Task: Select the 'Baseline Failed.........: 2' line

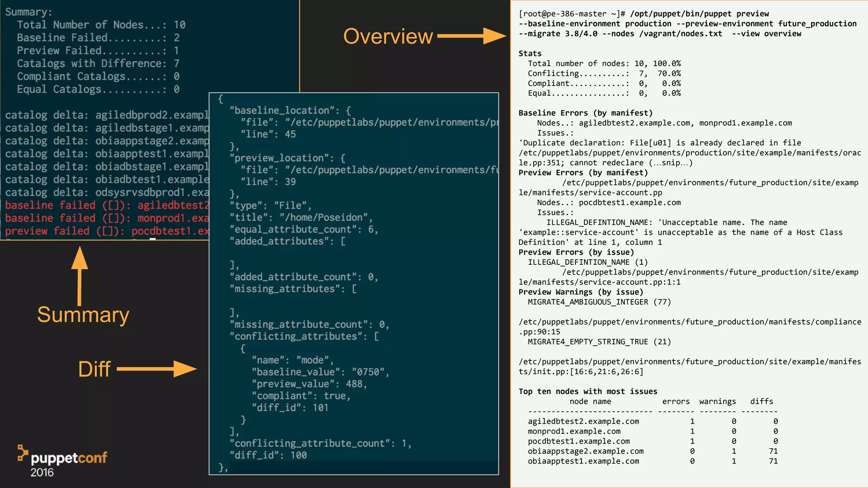Action: [98, 38]
